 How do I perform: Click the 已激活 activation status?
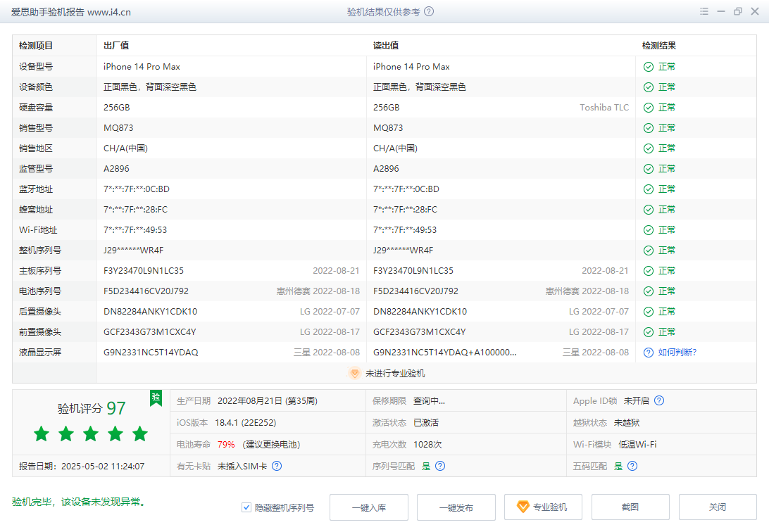coord(426,423)
